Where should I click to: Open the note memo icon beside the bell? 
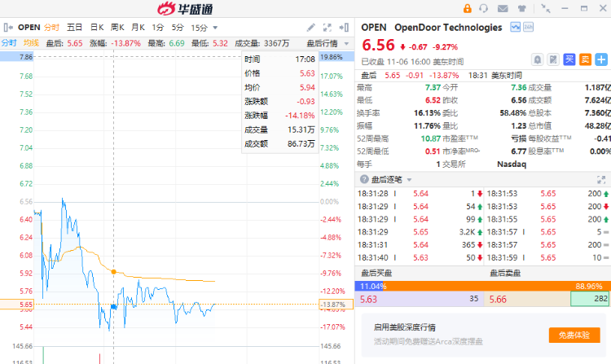point(553,59)
